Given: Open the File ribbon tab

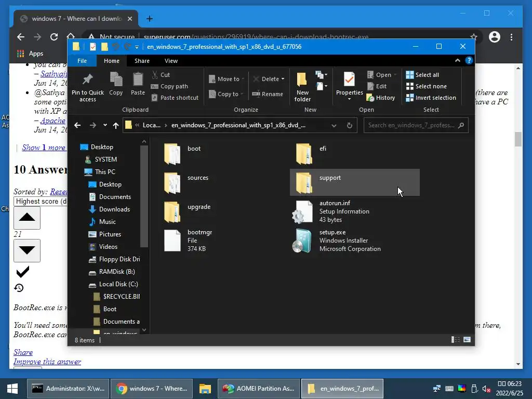Looking at the screenshot, I should coord(82,61).
